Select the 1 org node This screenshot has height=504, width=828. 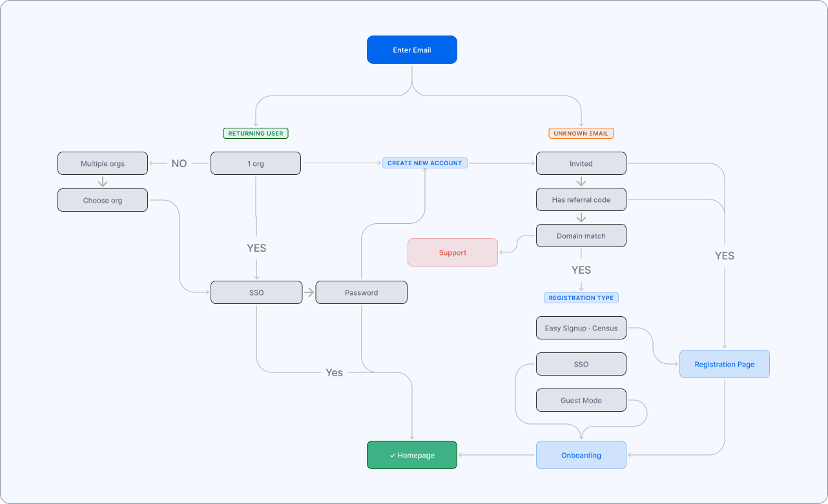256,163
